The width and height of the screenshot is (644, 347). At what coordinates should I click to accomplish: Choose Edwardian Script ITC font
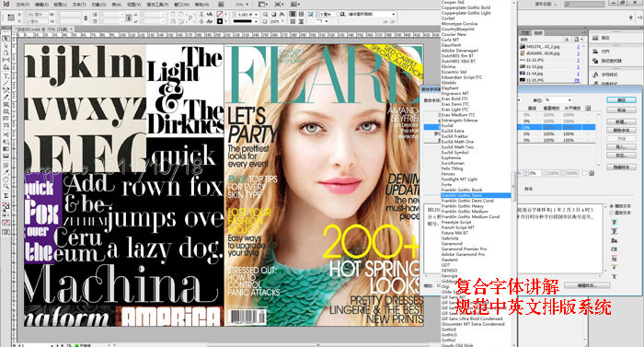click(462, 77)
